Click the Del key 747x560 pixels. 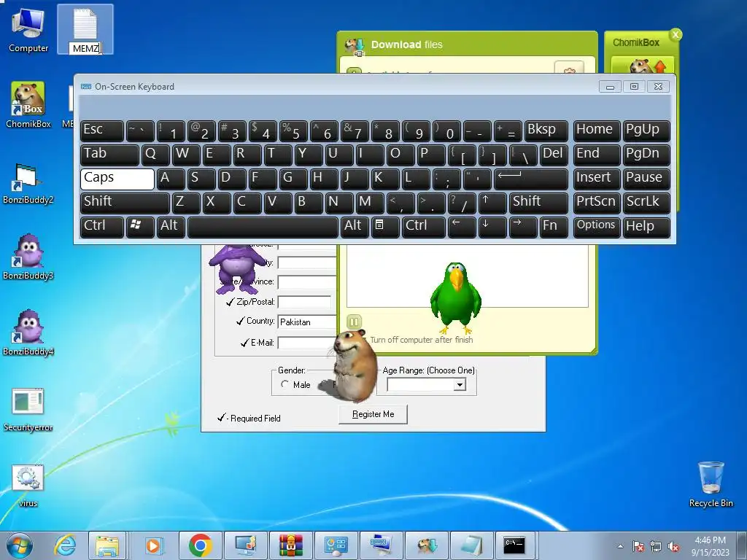point(554,155)
